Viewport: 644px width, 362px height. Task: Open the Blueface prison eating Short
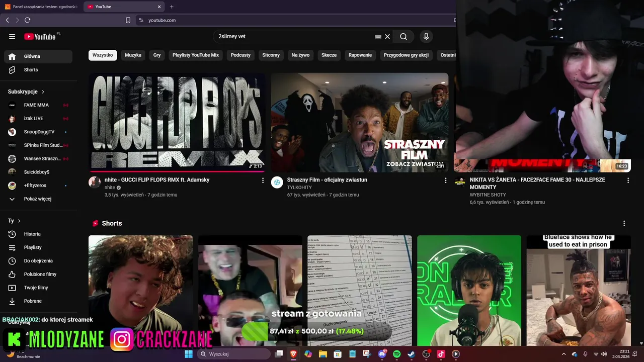(x=579, y=291)
